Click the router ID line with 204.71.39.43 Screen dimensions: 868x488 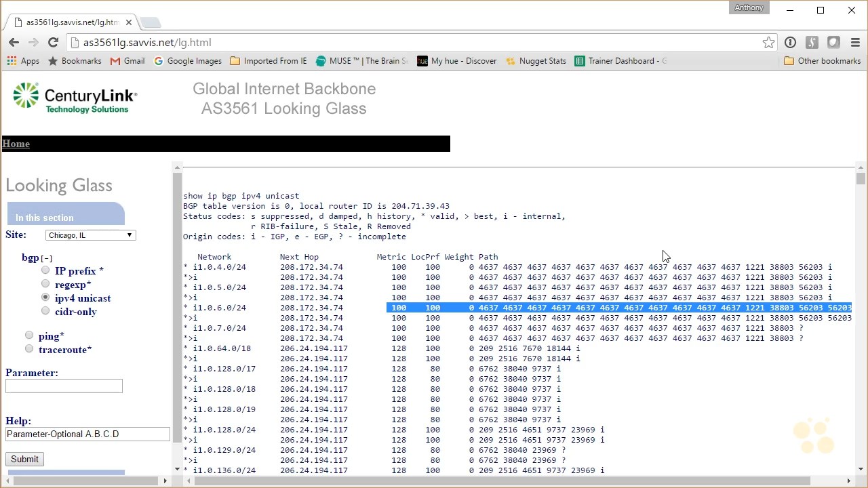pyautogui.click(x=316, y=206)
